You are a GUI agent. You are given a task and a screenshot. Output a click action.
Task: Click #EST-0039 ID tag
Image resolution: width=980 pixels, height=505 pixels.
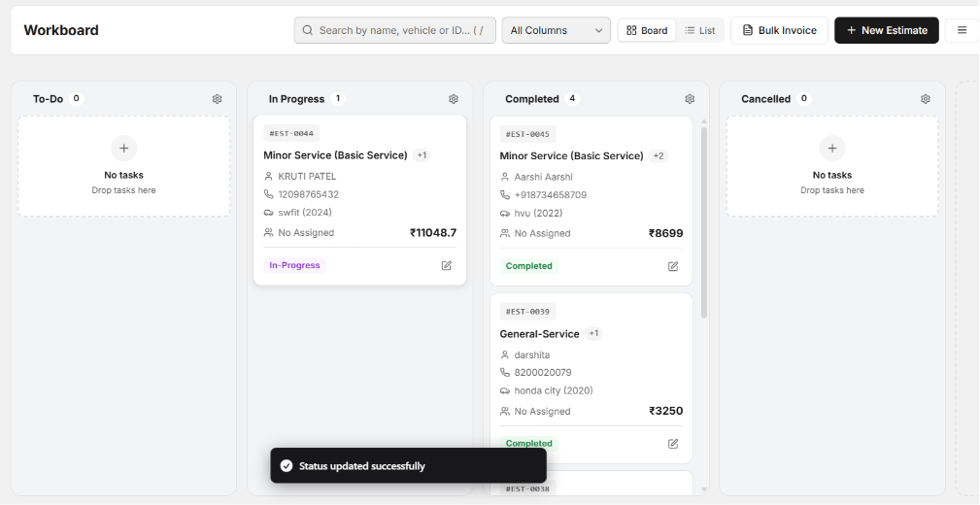(527, 311)
